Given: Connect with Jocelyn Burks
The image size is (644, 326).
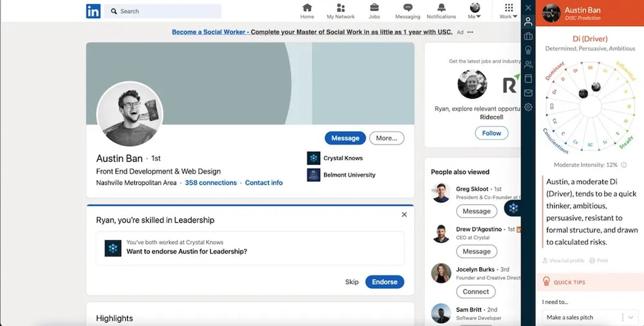Looking at the screenshot, I should point(476,292).
